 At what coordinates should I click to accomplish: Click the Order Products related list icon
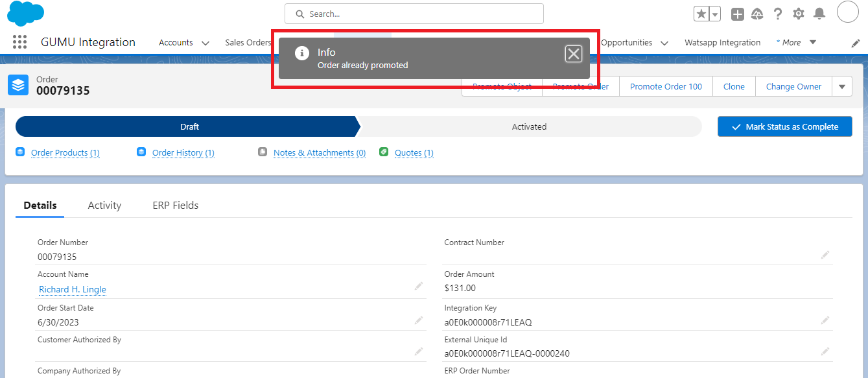coord(20,152)
